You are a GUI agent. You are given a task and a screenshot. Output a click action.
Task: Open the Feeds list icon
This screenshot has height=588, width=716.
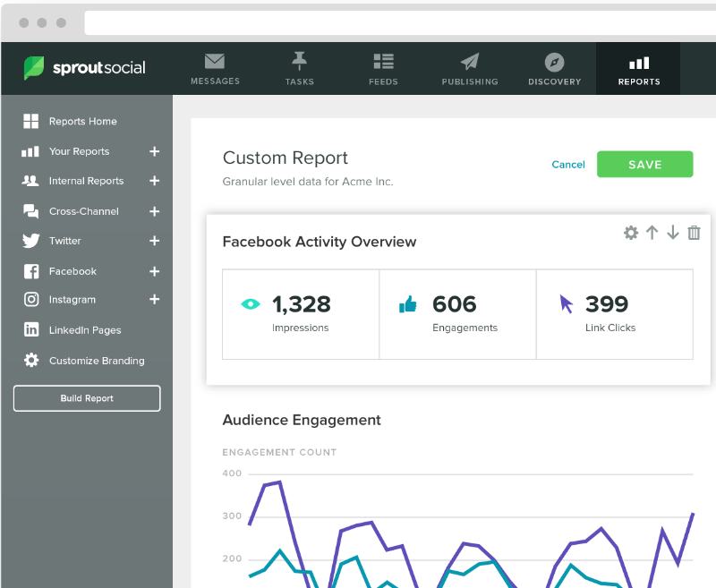point(384,61)
